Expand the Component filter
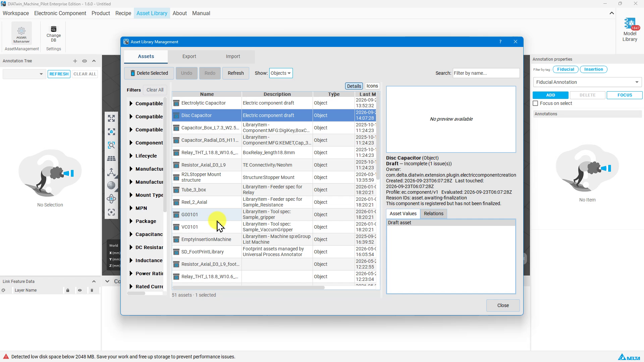Viewport: 644px width, 362px height. click(x=131, y=143)
